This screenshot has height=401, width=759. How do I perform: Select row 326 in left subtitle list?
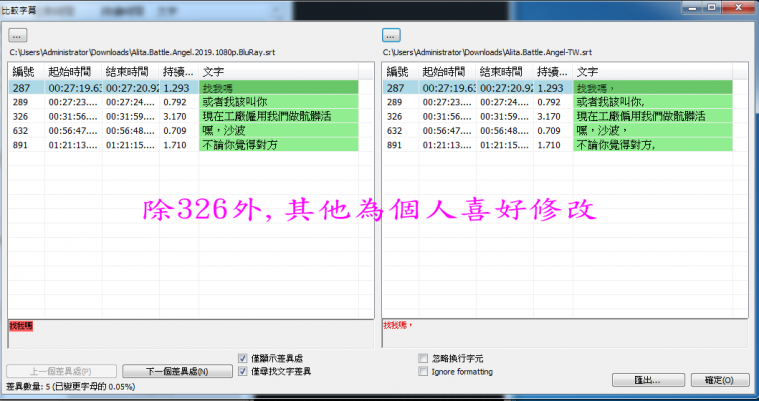coord(183,116)
